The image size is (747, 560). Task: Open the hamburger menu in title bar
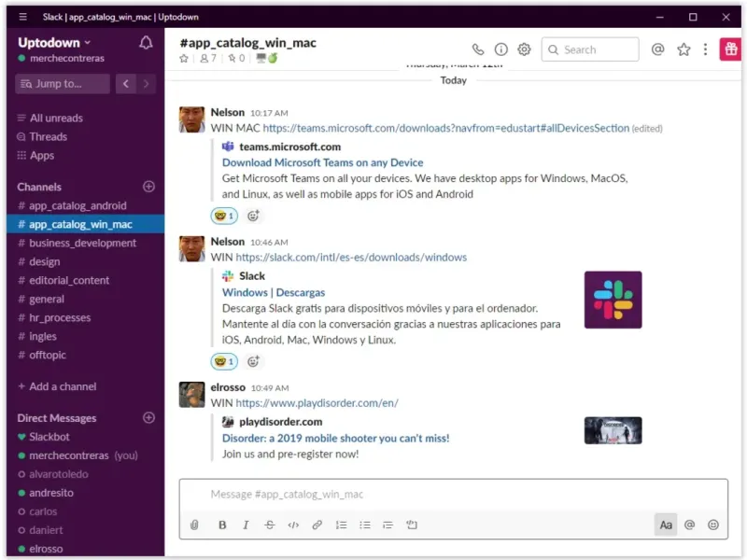click(22, 17)
